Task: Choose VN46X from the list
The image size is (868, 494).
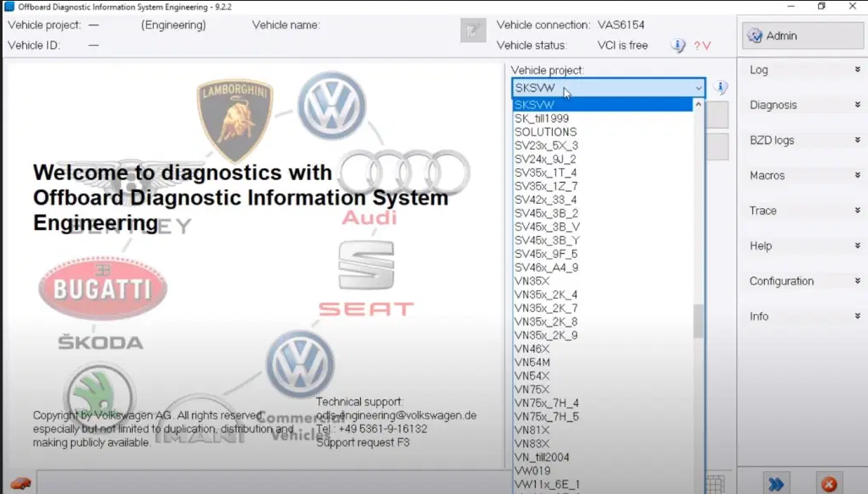Action: (603, 349)
